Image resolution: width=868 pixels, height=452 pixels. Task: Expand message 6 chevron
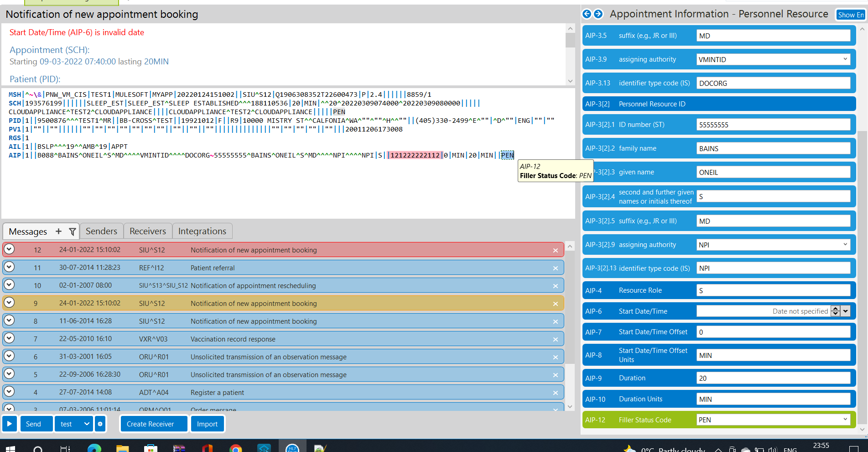9,356
